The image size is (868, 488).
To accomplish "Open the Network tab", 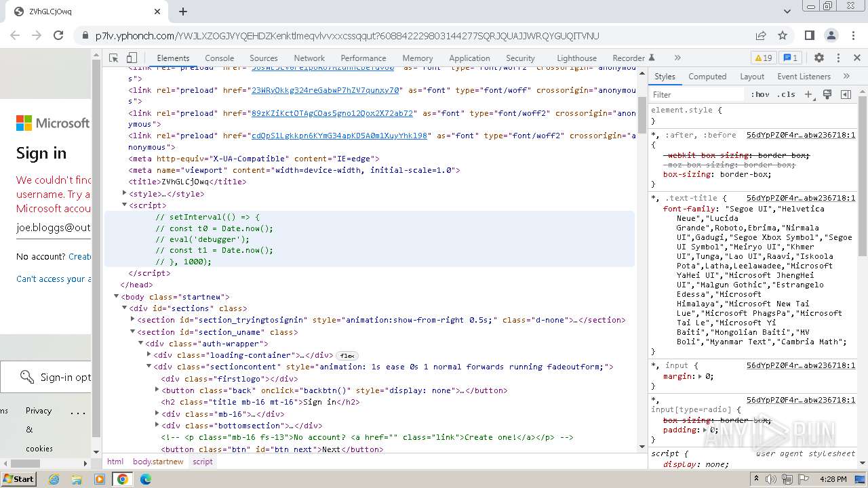I will pyautogui.click(x=309, y=58).
